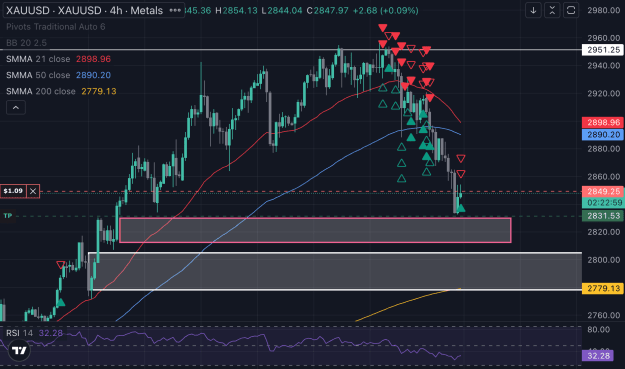Maximize the chart pane using the rounded-bracket icon
This screenshot has width=625, height=369.
click(x=571, y=10)
